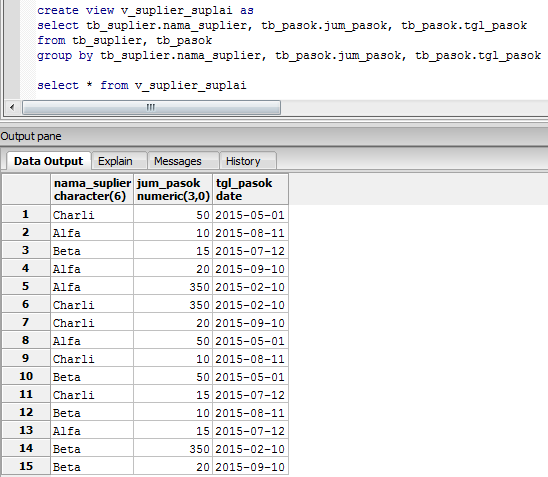The image size is (548, 477).
Task: Click the Beta cell in row 10
Action: (92, 376)
